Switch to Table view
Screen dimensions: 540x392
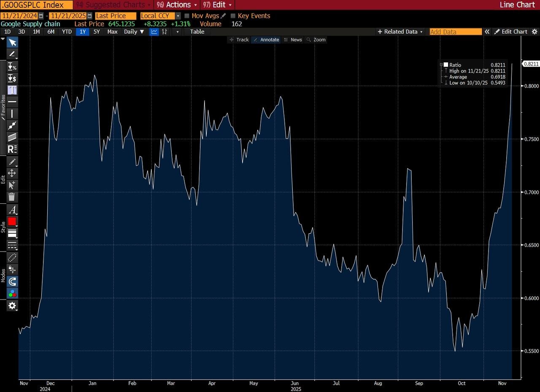point(197,32)
